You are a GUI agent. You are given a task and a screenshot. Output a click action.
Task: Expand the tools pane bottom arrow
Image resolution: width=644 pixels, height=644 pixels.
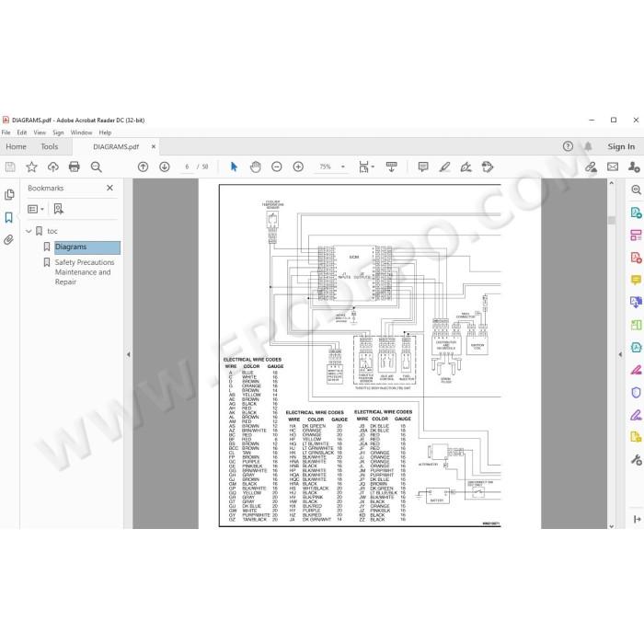click(637, 520)
